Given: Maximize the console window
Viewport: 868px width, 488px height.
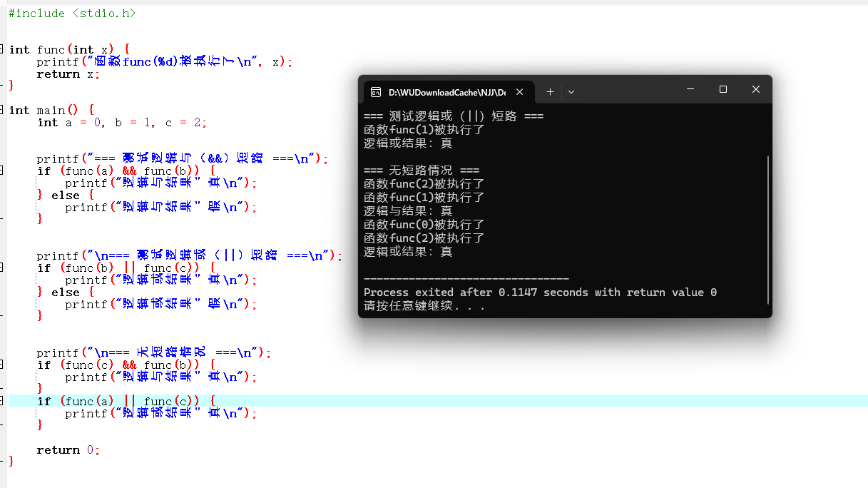Looking at the screenshot, I should click(x=723, y=89).
